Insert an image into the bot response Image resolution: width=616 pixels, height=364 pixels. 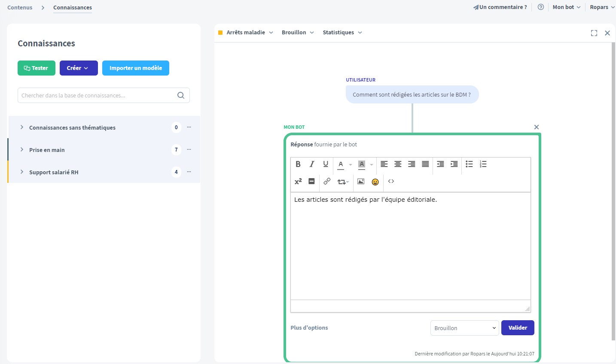click(x=361, y=182)
